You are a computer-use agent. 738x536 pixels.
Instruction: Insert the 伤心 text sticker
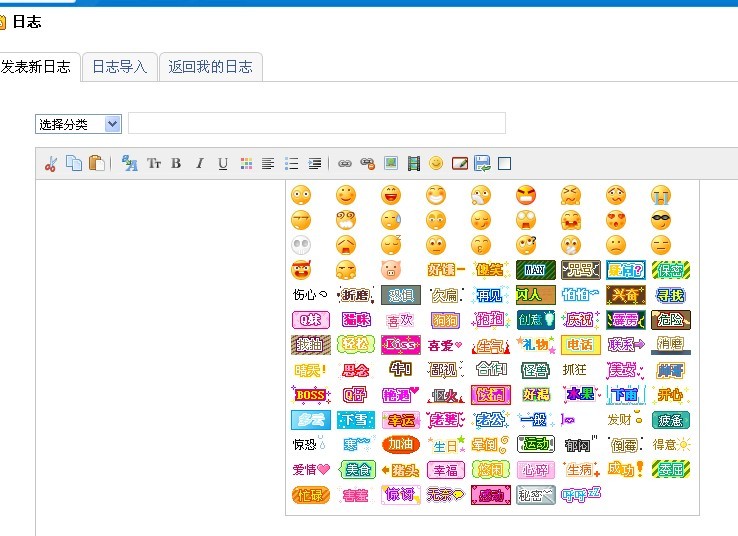[x=310, y=295]
